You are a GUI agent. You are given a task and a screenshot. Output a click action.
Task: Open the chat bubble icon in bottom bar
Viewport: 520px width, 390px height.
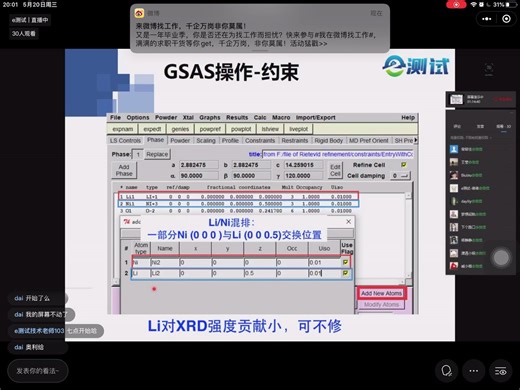(x=446, y=371)
